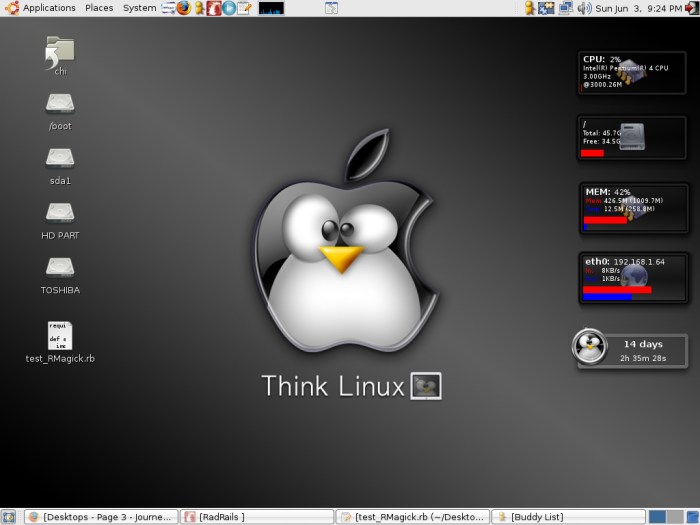Launch RadRails from the red panel icon

click(x=214, y=8)
